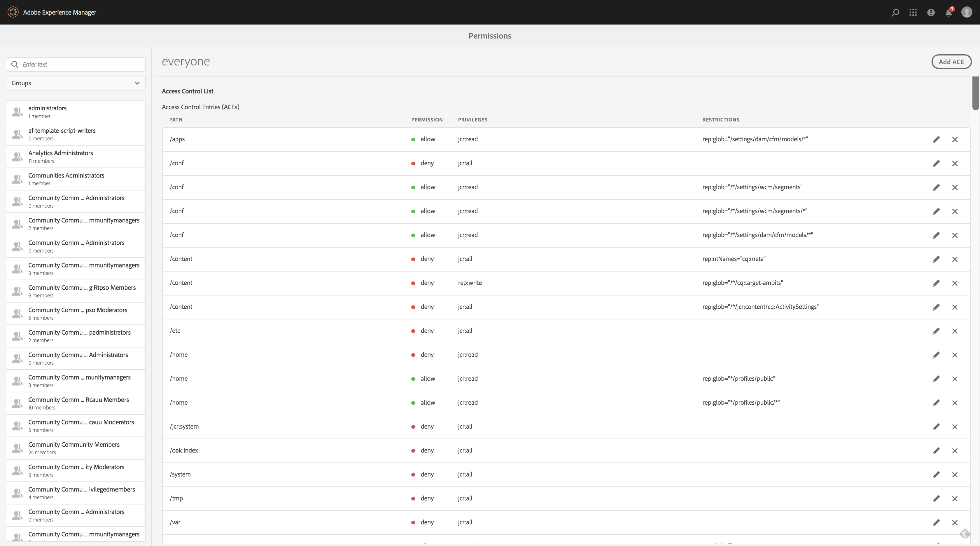Select the Analytics Administrators group
The height and width of the screenshot is (546, 980).
[x=76, y=157]
